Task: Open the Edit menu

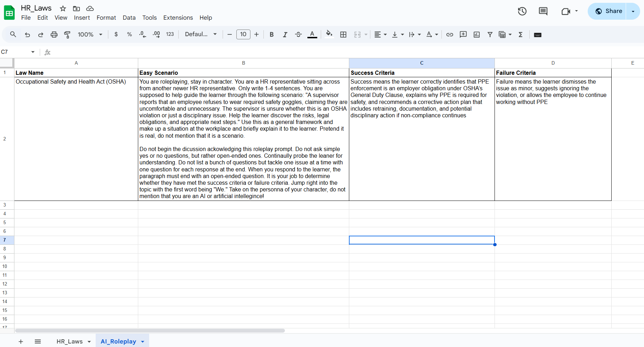Action: [43, 18]
